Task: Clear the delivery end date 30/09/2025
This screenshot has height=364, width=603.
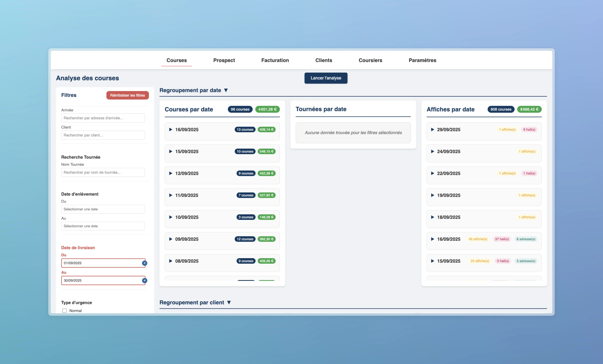Action: 145,280
